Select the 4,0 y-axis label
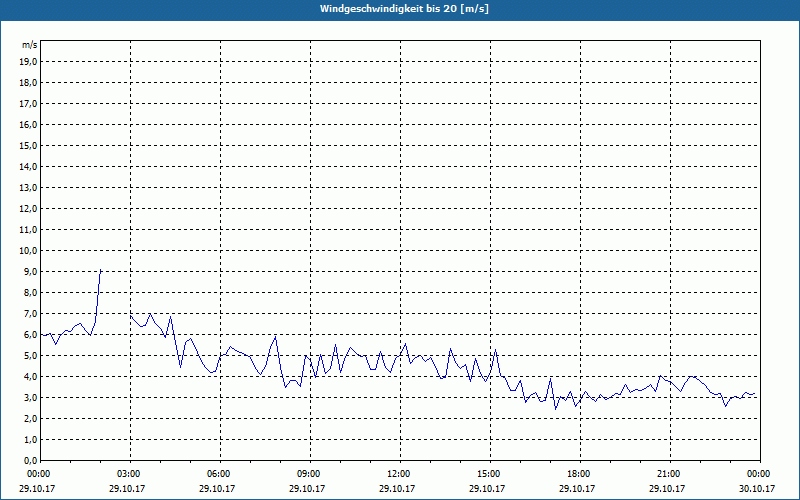 point(31,377)
